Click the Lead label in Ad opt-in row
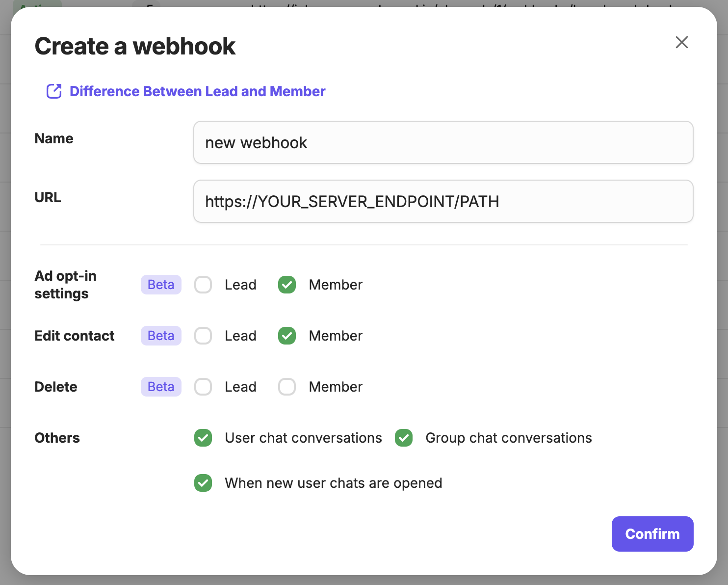Viewport: 728px width, 585px height. point(240,285)
